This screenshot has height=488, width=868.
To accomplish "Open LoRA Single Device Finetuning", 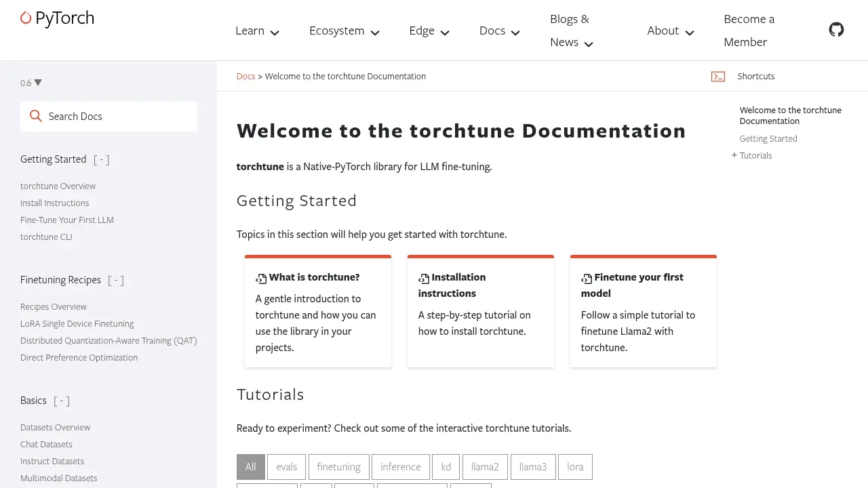I will pyautogui.click(x=77, y=323).
